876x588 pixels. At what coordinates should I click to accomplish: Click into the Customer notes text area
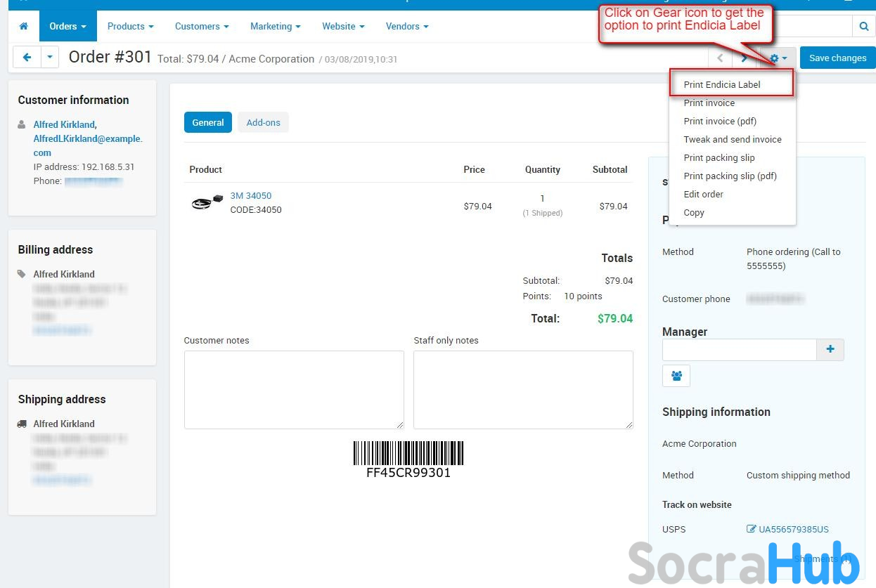[x=294, y=390]
